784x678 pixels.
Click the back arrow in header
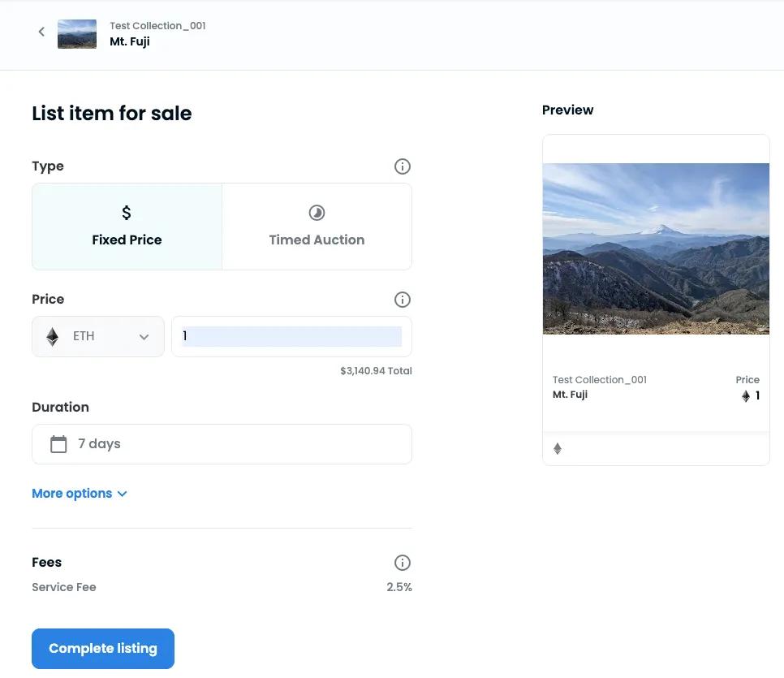(x=41, y=32)
